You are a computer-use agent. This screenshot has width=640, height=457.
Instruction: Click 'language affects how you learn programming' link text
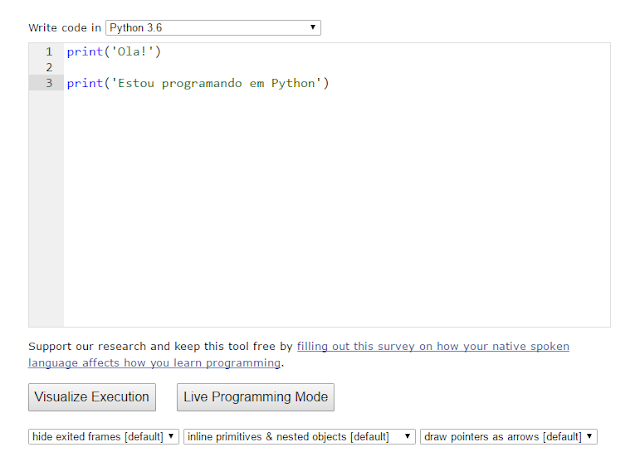(155, 363)
